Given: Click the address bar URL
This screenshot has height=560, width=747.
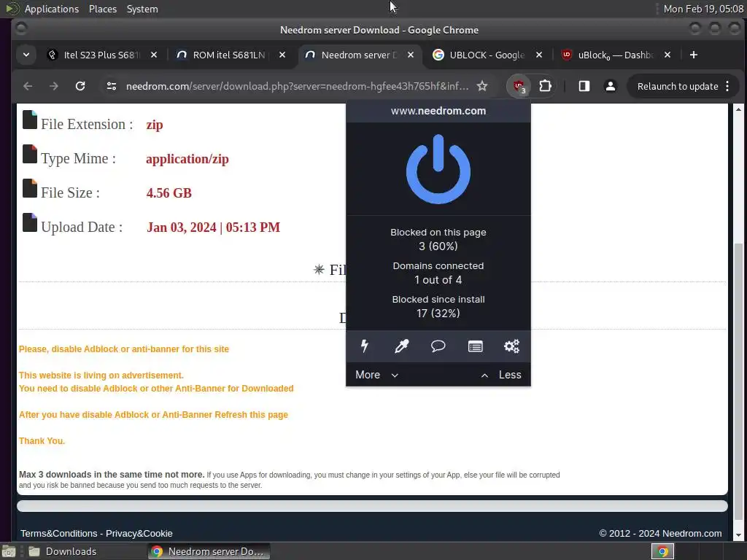Looking at the screenshot, I should coord(298,86).
